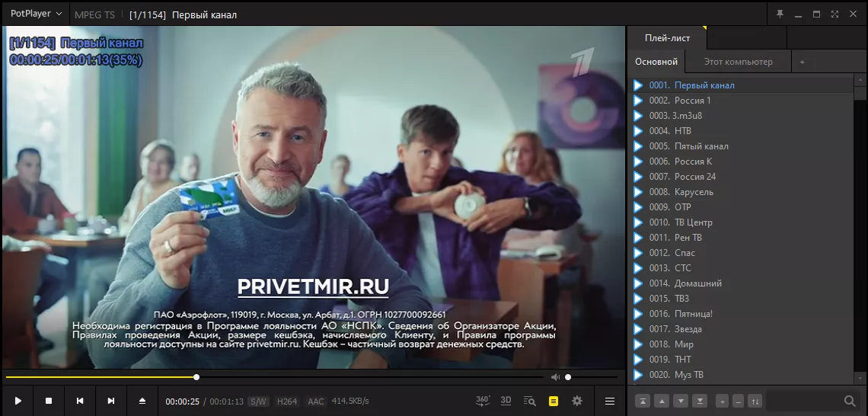Open the playlist sort options button
The width and height of the screenshot is (868, 416).
[754, 401]
